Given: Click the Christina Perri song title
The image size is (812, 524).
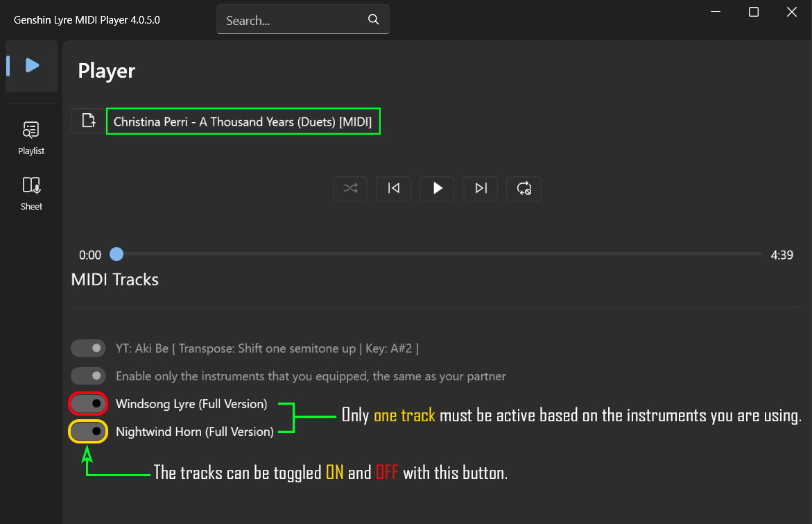Looking at the screenshot, I should (243, 121).
